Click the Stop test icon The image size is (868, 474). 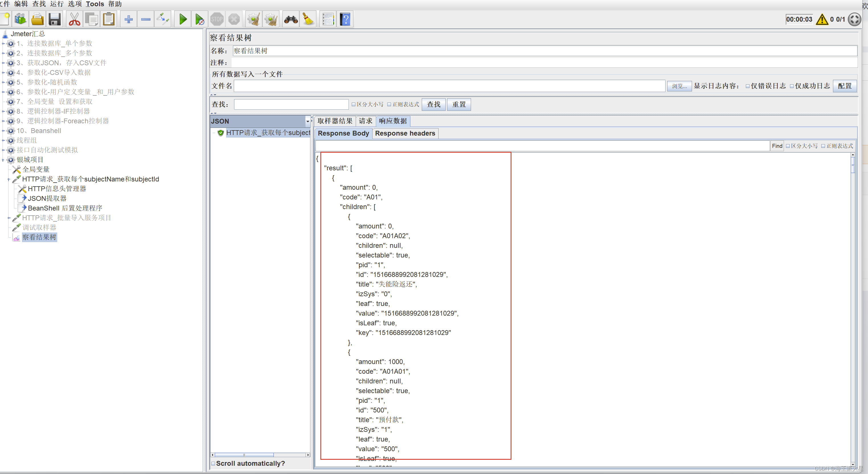[x=217, y=19]
